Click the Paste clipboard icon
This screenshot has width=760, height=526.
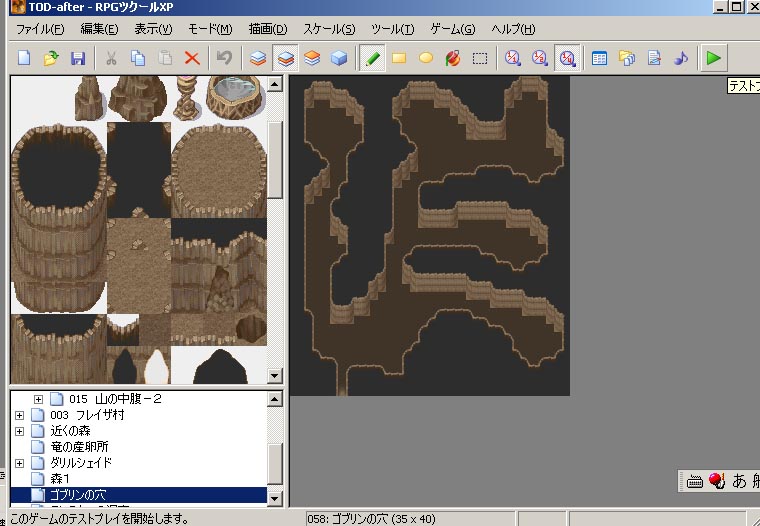(x=165, y=58)
